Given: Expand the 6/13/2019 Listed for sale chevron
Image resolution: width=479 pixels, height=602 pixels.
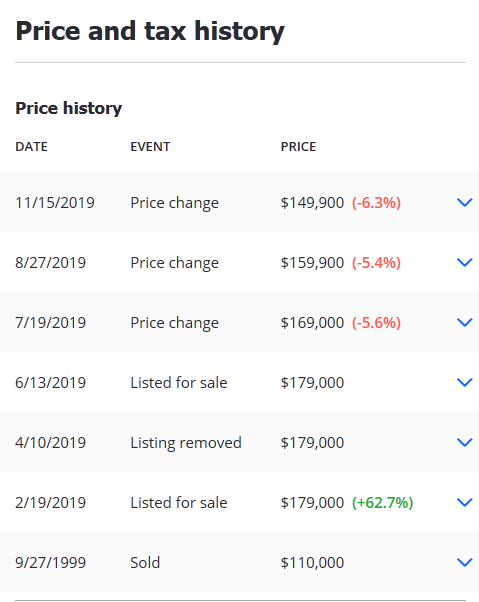Looking at the screenshot, I should pyautogui.click(x=464, y=382).
